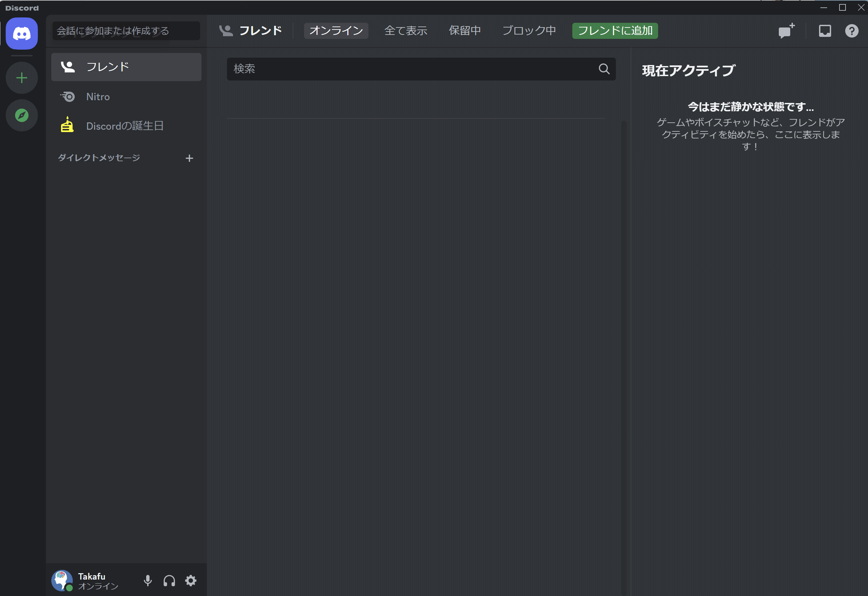Click the search magnifier icon
868x596 pixels.
(x=604, y=69)
